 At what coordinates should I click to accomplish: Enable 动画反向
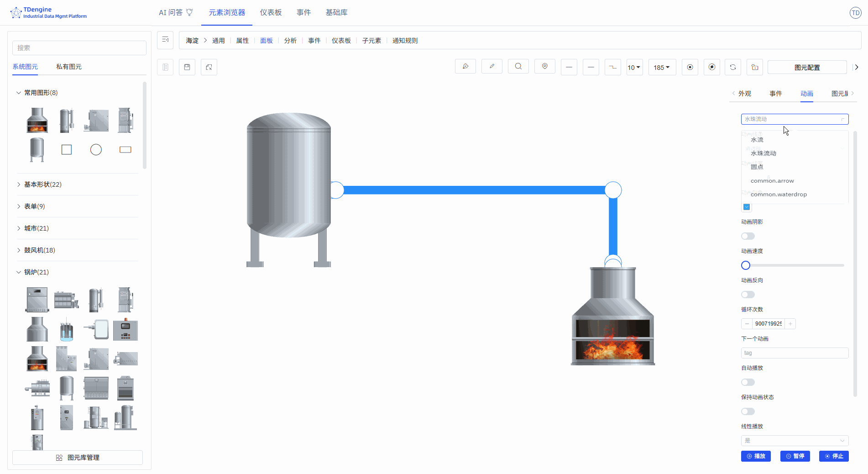[x=748, y=294]
